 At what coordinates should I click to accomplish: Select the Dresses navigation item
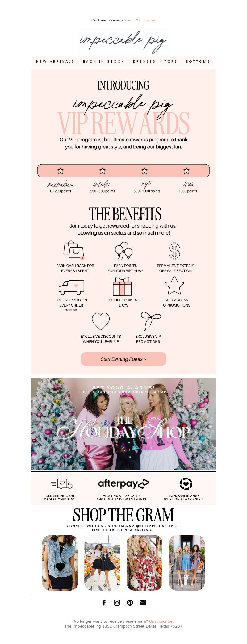pos(144,61)
